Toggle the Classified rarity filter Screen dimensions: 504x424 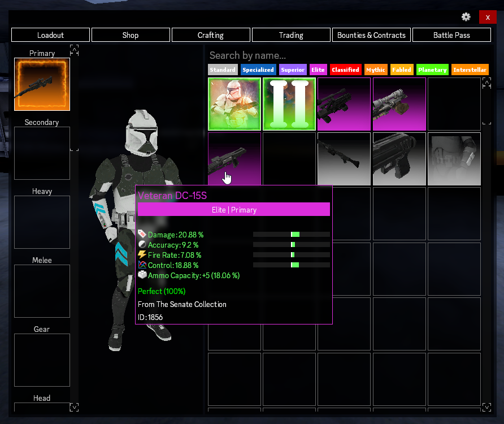coord(346,70)
